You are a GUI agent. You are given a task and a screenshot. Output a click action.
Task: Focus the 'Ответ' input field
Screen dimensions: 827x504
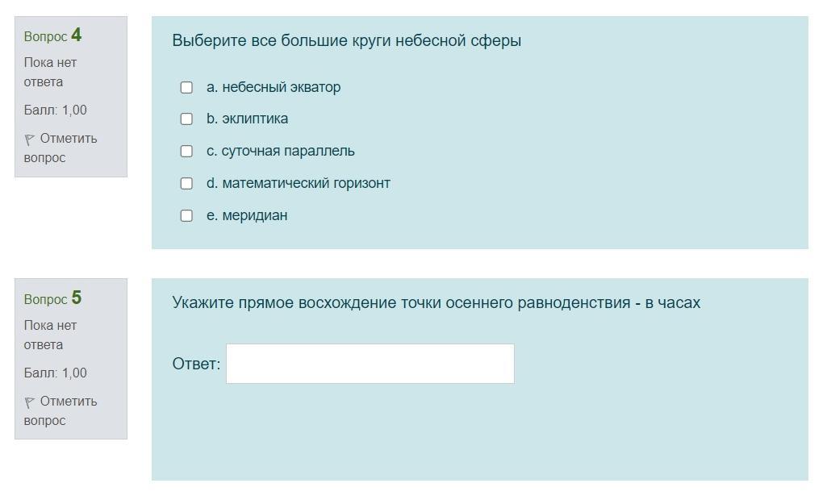coord(370,364)
